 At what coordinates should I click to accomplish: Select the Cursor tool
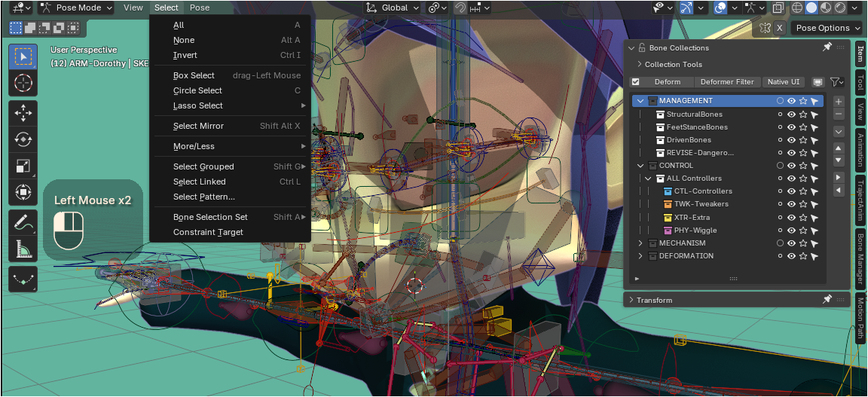tap(23, 83)
